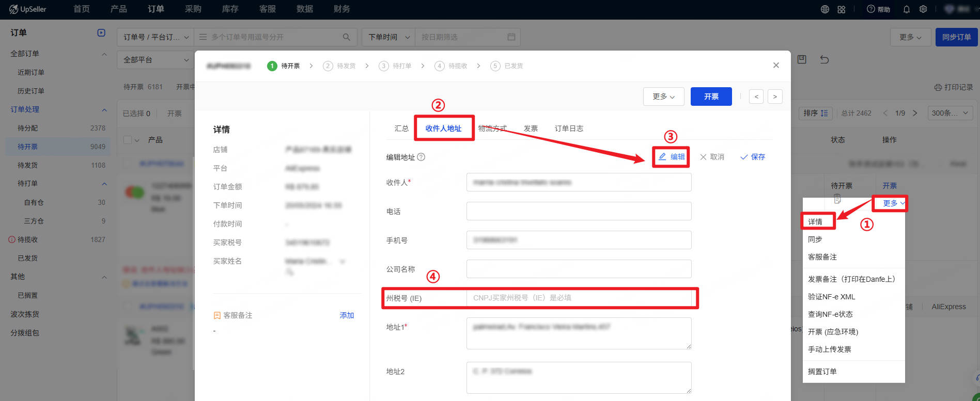Click the 同步订单 button
The width and height of the screenshot is (980, 401).
(x=956, y=37)
